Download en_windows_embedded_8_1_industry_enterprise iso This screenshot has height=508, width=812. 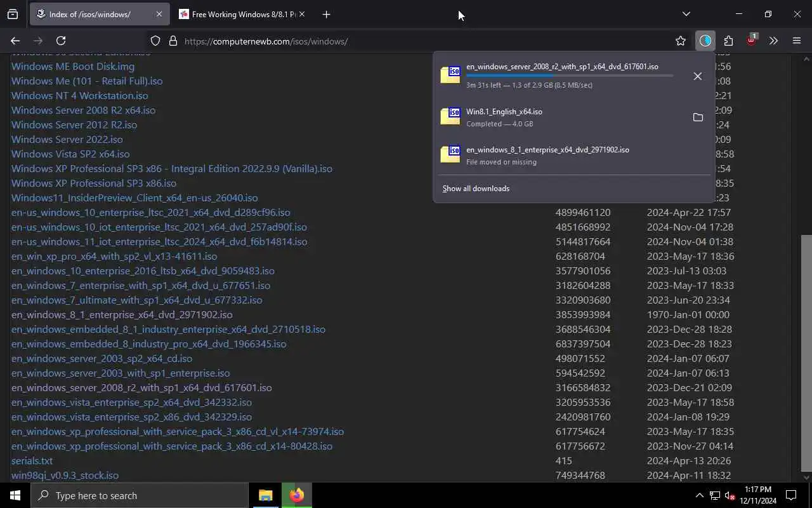click(x=168, y=329)
